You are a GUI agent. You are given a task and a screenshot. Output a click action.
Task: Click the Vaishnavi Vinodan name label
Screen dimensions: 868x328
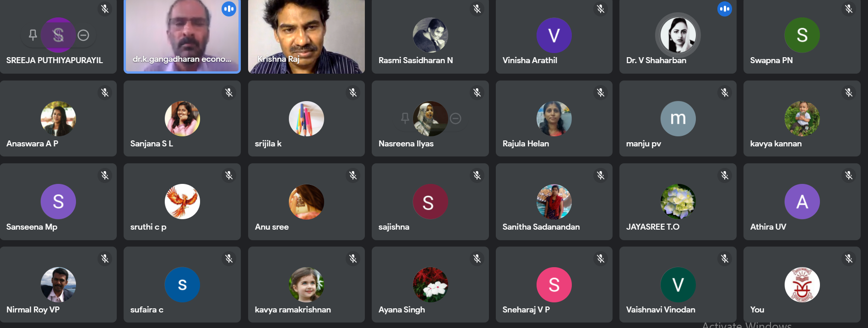coord(660,310)
